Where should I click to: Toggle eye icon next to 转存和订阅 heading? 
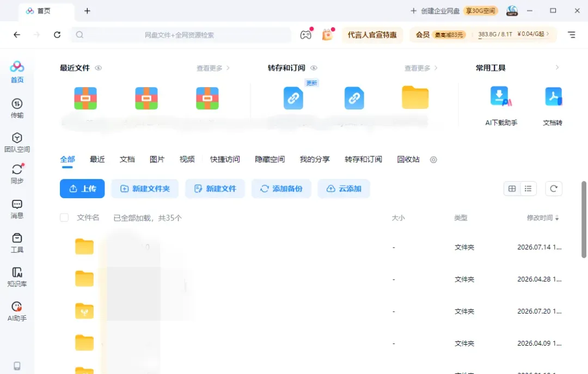click(314, 68)
